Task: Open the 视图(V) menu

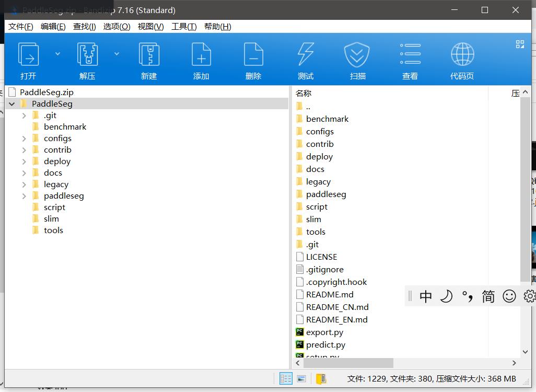Action: 151,26
